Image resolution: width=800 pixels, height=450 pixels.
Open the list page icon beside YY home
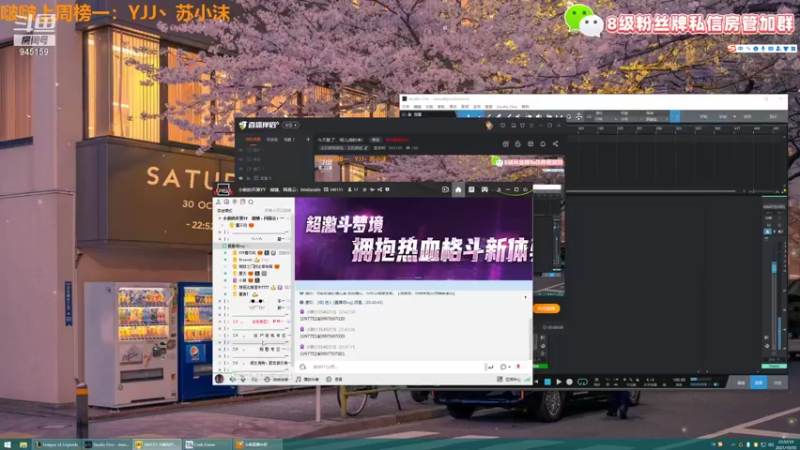point(471,189)
